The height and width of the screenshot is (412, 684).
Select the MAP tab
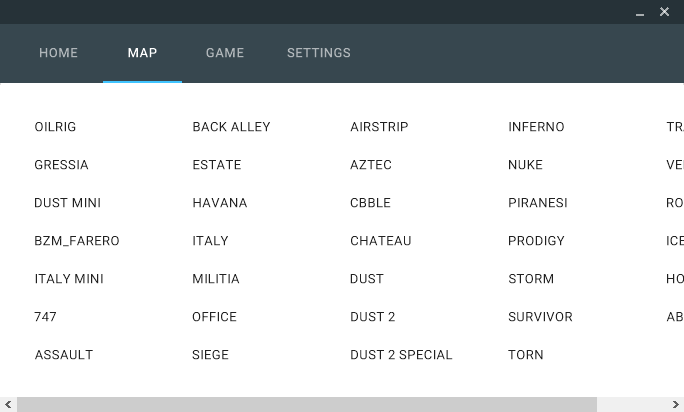click(142, 53)
